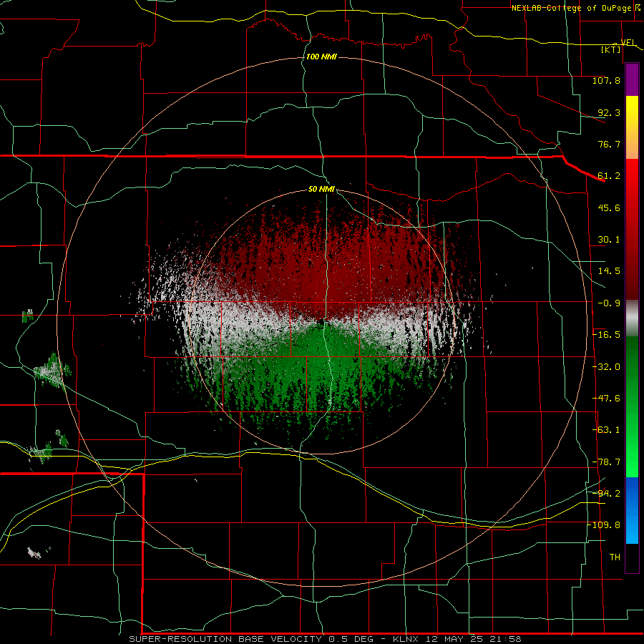The height and width of the screenshot is (644, 644).
Task: Select the 14.5 value on velocity scale
Action: [x=609, y=271]
